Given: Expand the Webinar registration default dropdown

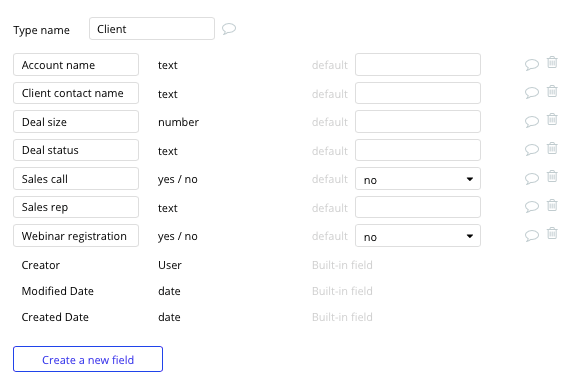Looking at the screenshot, I should [418, 236].
